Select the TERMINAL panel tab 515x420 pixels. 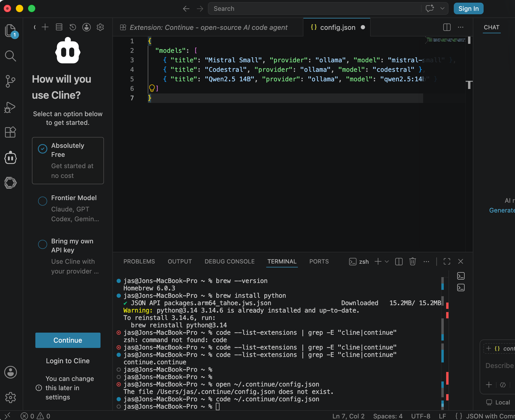(x=282, y=262)
